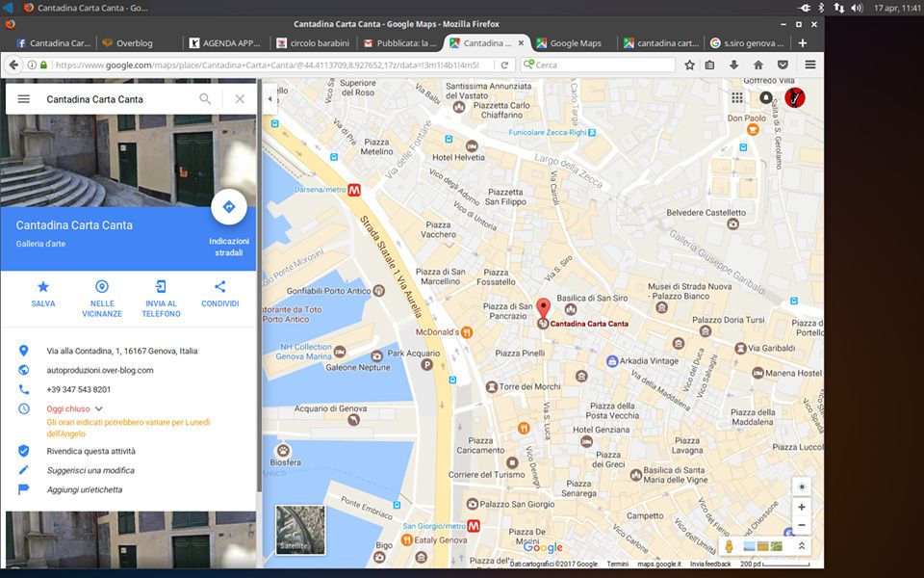The width and height of the screenshot is (924, 578).
Task: Click the Firefox URL address bar
Action: 267,65
